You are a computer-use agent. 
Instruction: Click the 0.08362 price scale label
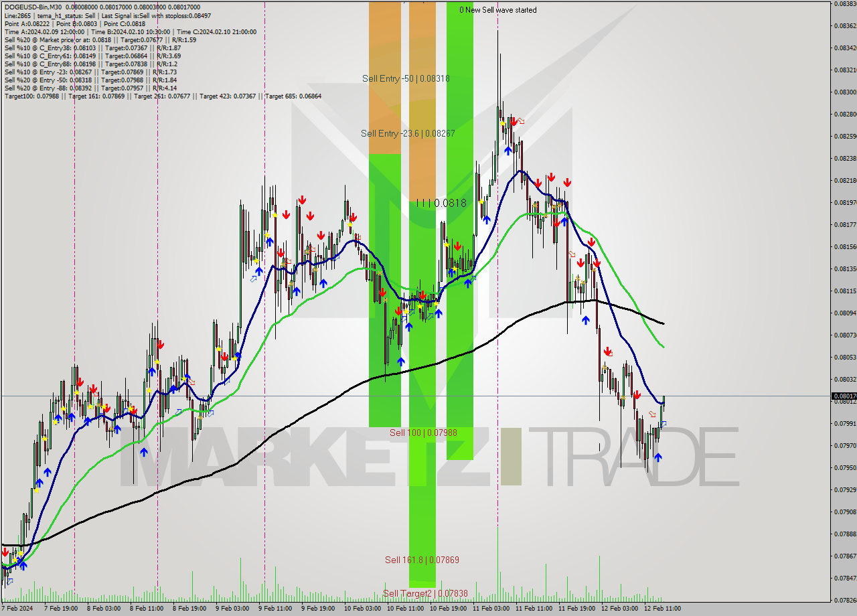(844, 25)
